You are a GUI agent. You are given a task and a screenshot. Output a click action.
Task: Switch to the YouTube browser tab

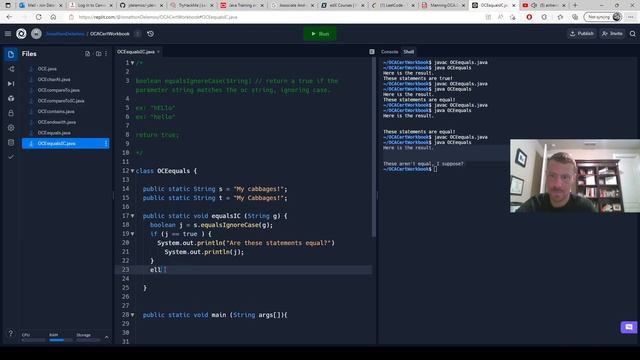[544, 5]
